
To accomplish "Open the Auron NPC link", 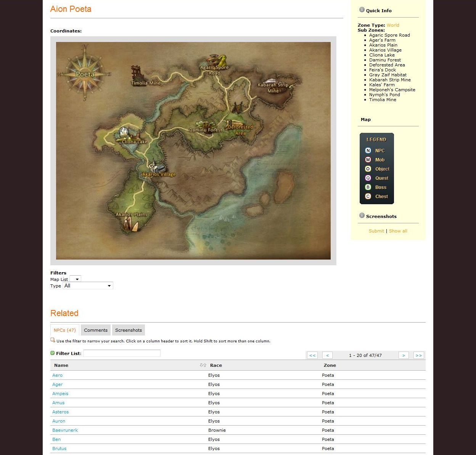I will tap(59, 421).
